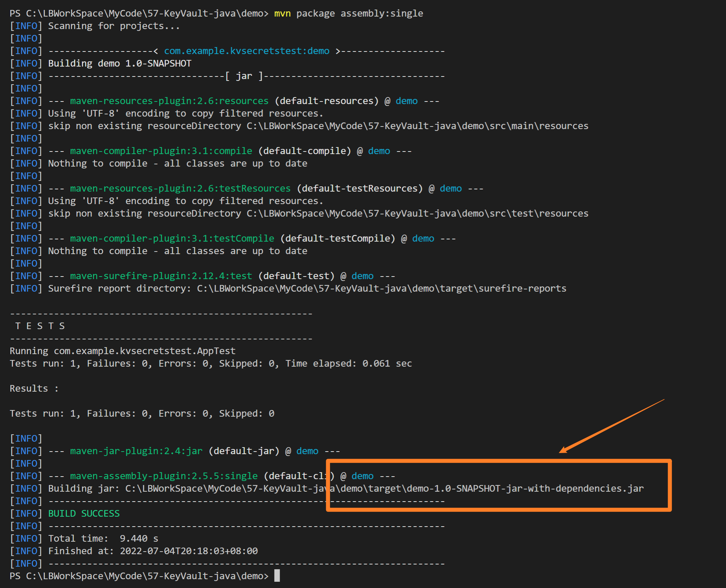Click 'Building demo 1.0-SNAPSHOT' text

[x=119, y=63]
